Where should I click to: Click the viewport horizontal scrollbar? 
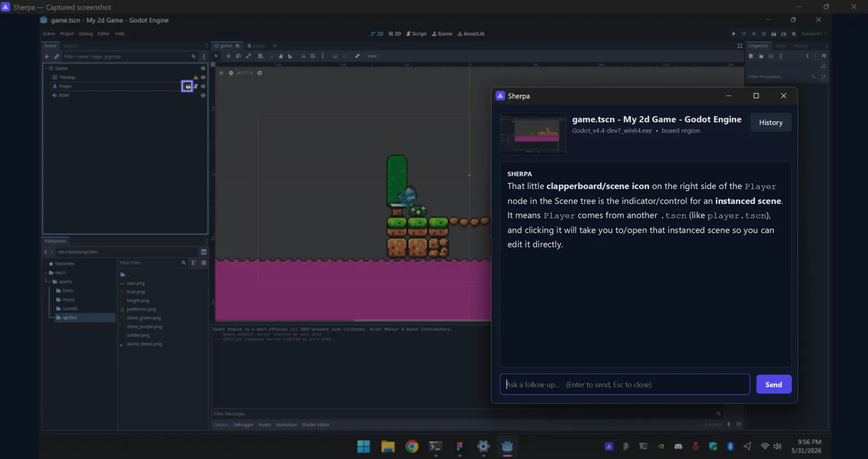(422, 320)
